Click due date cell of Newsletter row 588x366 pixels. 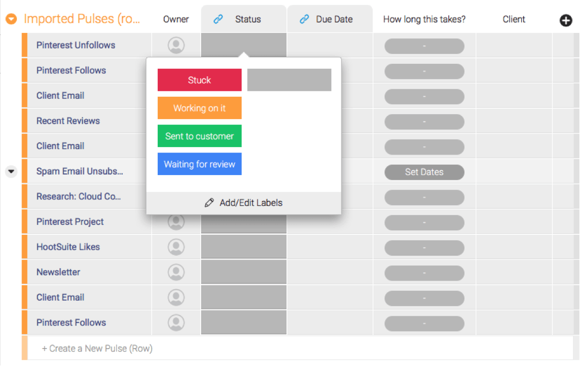(x=330, y=272)
